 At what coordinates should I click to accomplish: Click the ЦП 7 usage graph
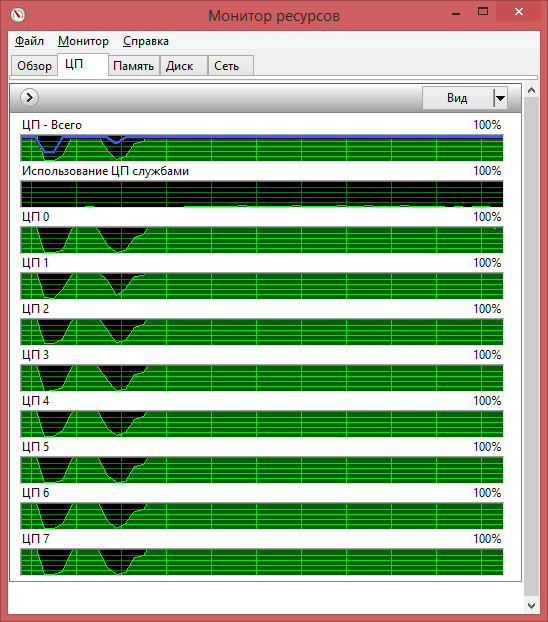click(x=262, y=562)
